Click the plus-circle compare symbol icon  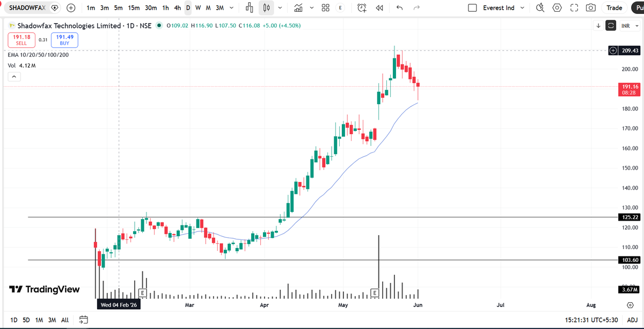pos(71,8)
